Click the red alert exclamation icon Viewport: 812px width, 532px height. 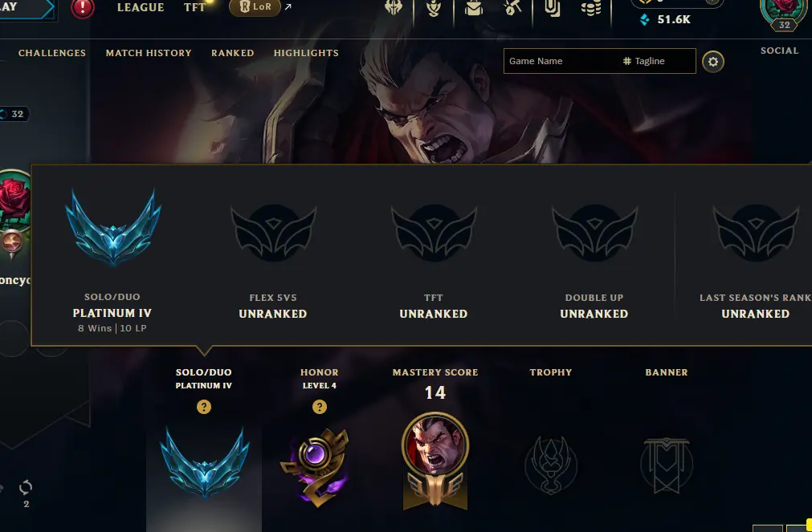pos(83,8)
